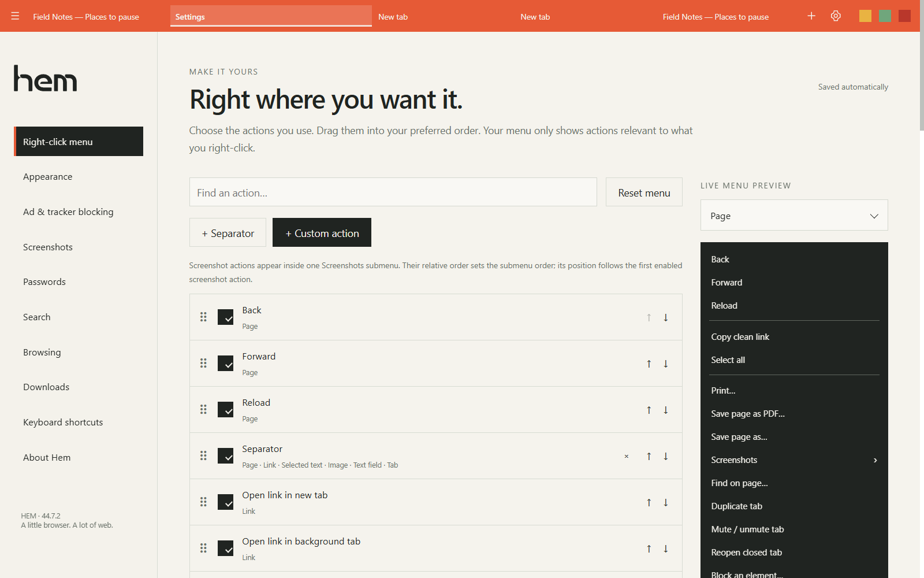
Task: Open Search settings section
Action: click(79, 317)
